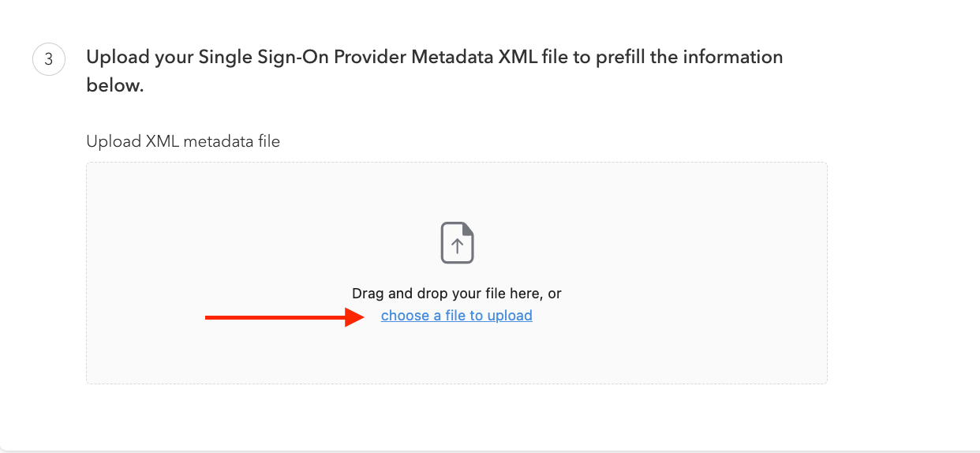Click "Drag and drop your file here, or" text
The width and height of the screenshot is (980, 453).
[x=456, y=294]
